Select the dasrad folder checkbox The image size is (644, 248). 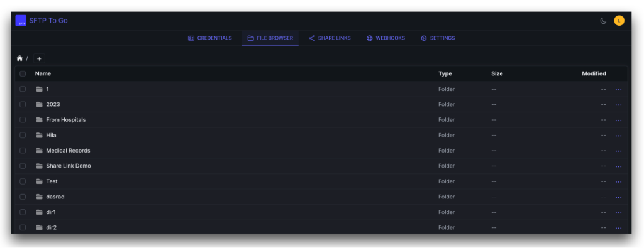pyautogui.click(x=23, y=197)
